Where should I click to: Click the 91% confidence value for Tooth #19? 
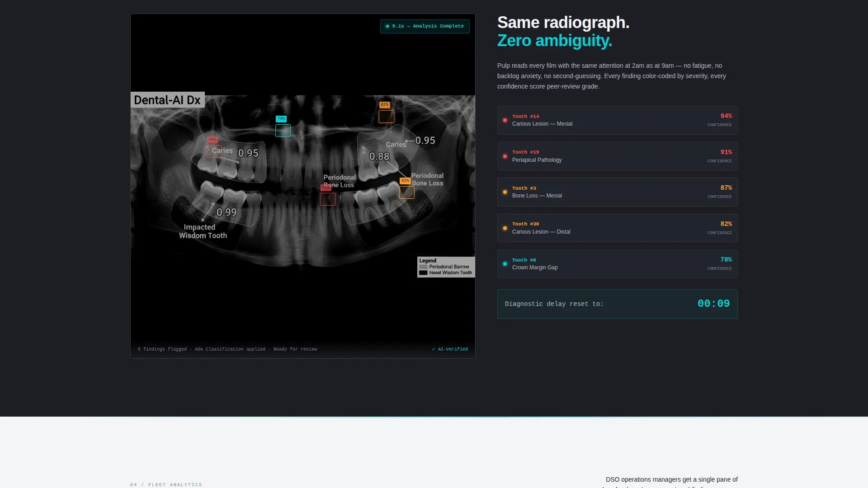tap(726, 152)
